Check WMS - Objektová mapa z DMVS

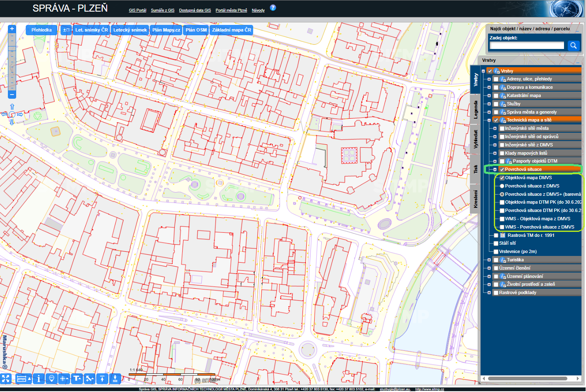coord(502,219)
